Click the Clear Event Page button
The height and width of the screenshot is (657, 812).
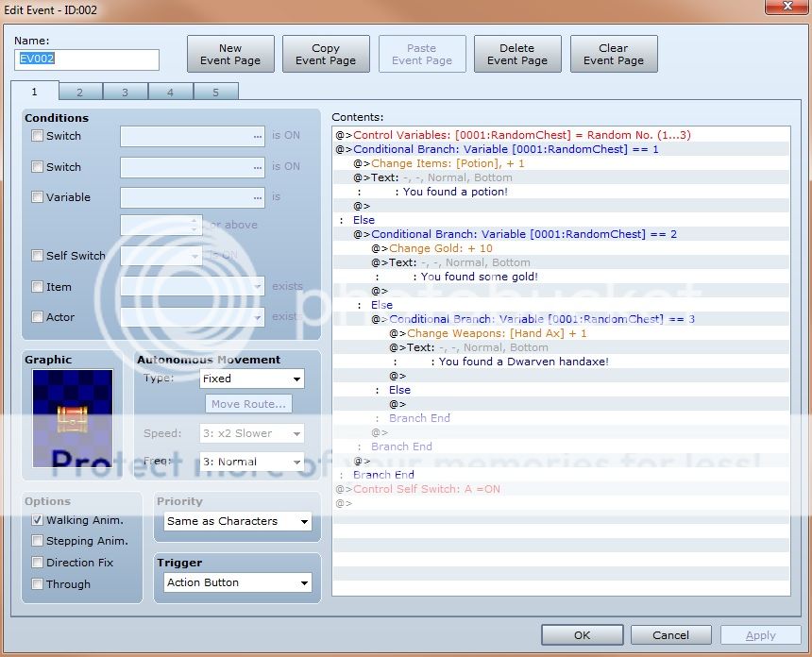click(614, 54)
